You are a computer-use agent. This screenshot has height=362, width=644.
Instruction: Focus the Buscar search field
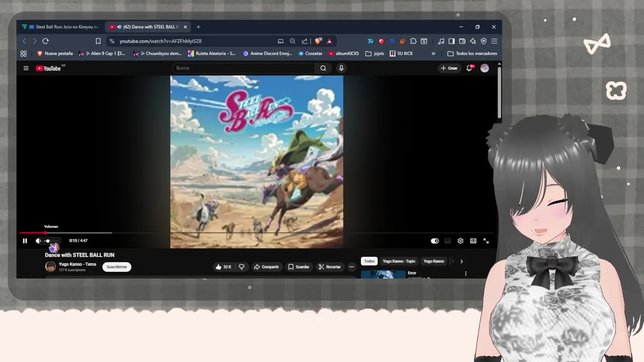click(x=244, y=68)
